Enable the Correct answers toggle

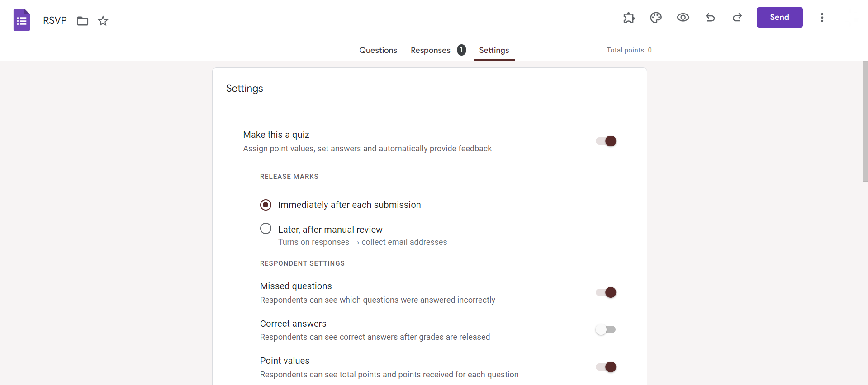(x=605, y=329)
